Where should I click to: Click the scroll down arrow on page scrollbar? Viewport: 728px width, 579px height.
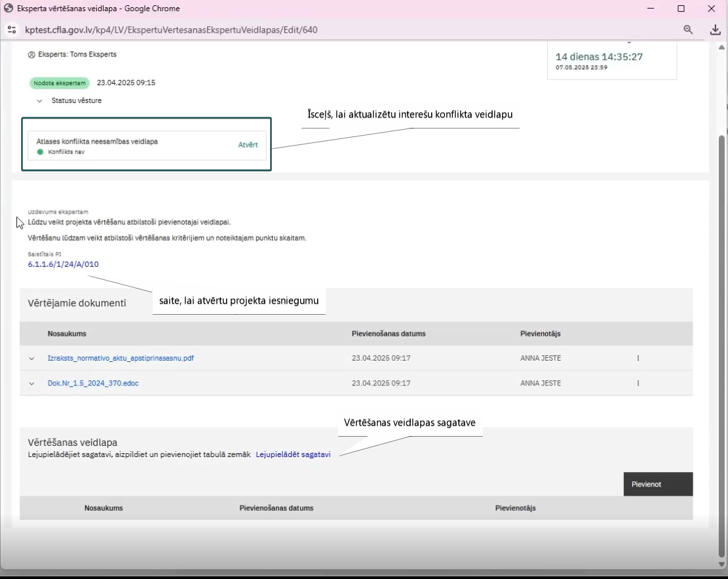coord(721,564)
